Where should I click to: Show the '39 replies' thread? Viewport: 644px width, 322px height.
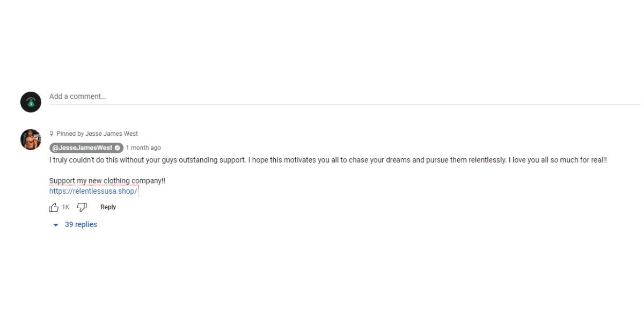click(81, 224)
